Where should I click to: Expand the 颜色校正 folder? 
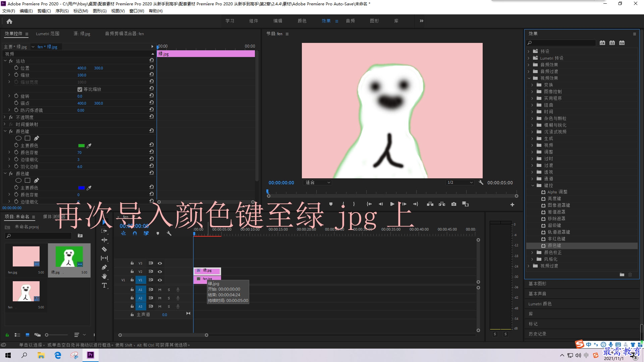(x=532, y=252)
